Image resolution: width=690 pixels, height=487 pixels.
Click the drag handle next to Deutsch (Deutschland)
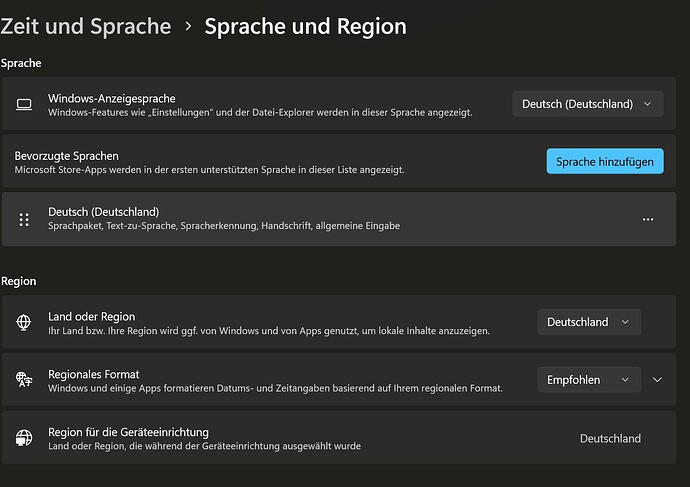tap(25, 218)
